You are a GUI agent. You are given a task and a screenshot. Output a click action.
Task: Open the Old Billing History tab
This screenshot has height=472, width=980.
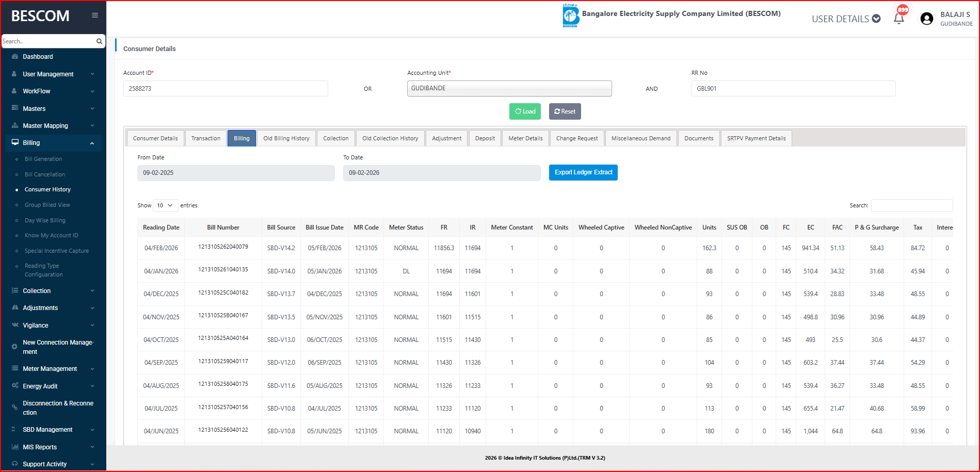tap(286, 138)
